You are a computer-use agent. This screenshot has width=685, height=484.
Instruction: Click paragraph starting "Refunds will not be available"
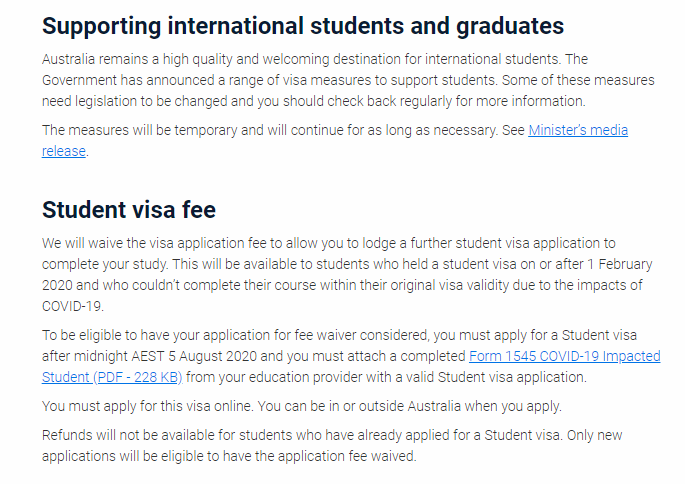pyautogui.click(x=330, y=446)
